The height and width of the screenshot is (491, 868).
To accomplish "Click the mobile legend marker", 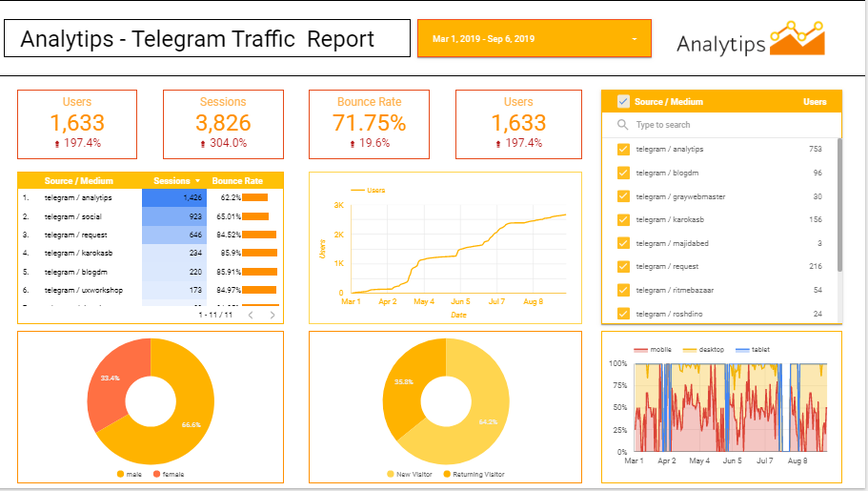I will coord(640,350).
